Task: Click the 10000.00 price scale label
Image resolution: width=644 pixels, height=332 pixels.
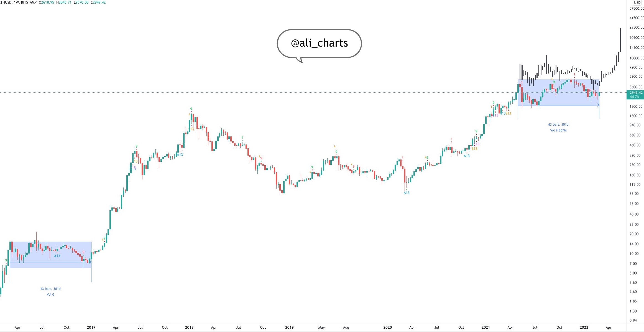Action: click(x=637, y=58)
